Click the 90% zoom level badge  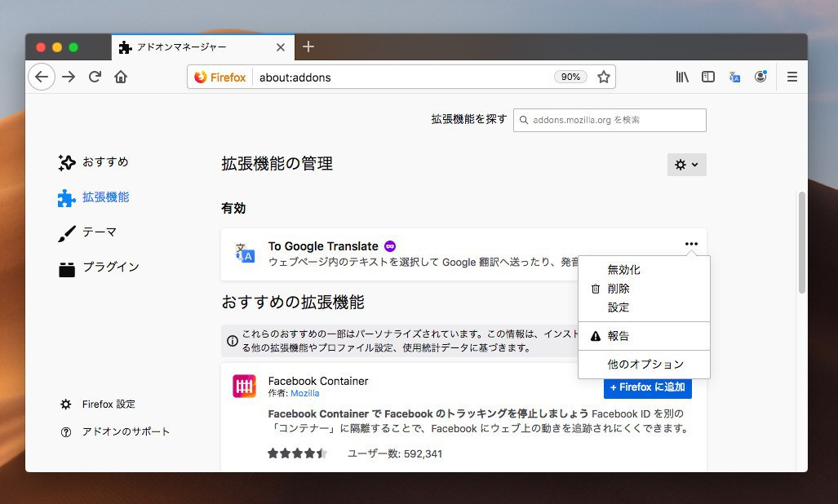[x=570, y=77]
